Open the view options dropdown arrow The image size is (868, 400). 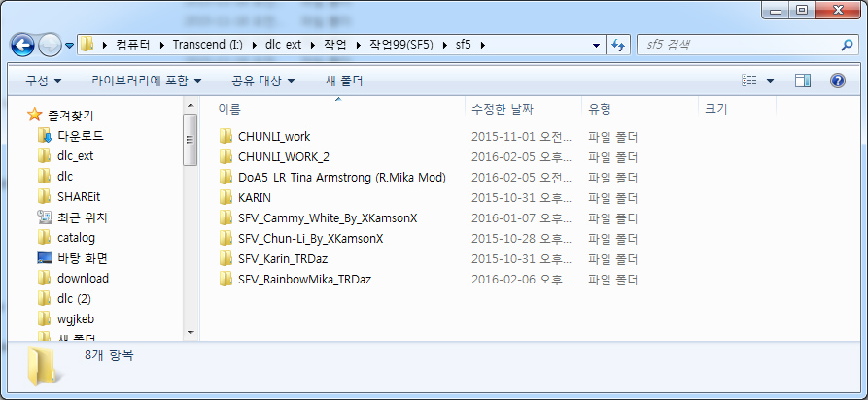771,81
